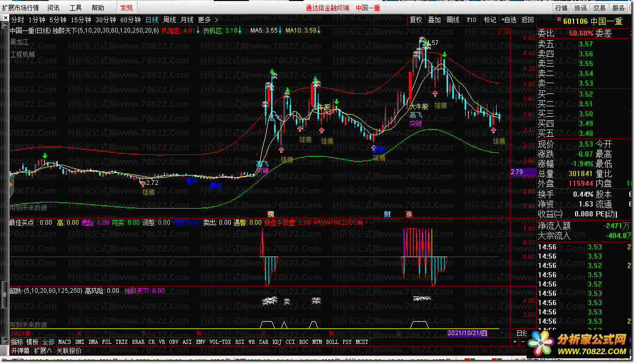The height and width of the screenshot is (364, 636).
Task: Click the 通达信金融终端 title link
Action: (327, 8)
